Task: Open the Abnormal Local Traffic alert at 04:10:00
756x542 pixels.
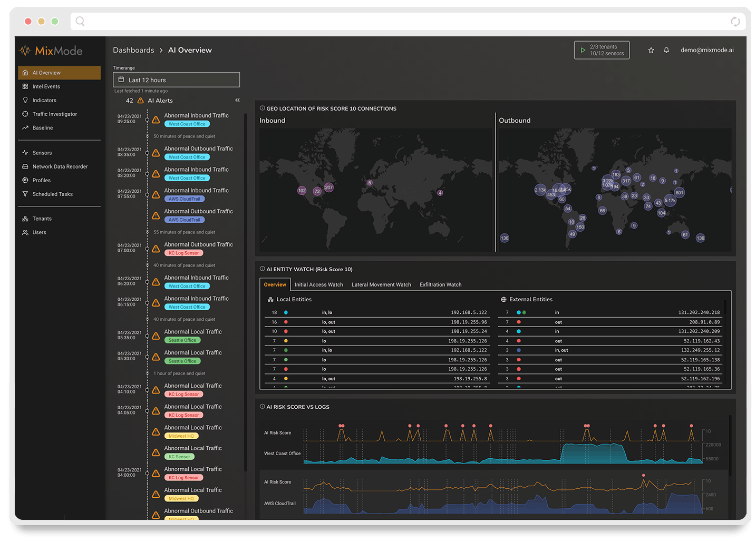Action: [193, 386]
